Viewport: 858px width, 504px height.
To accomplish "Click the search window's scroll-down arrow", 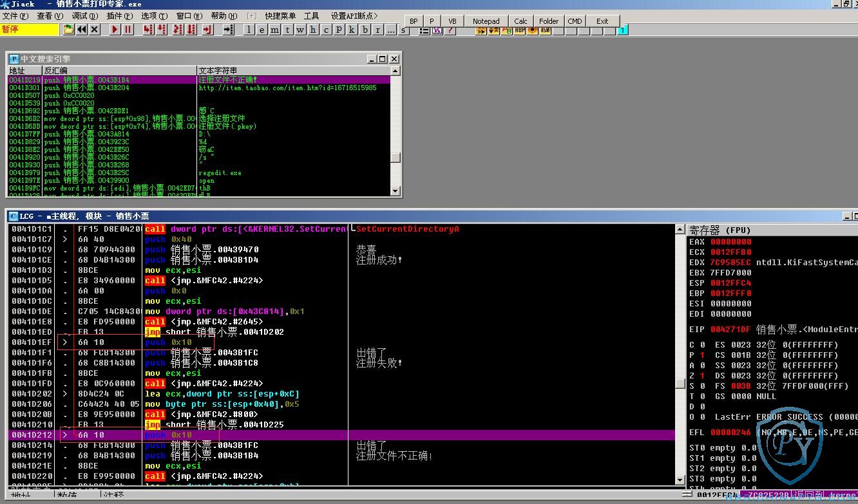I will pyautogui.click(x=396, y=191).
